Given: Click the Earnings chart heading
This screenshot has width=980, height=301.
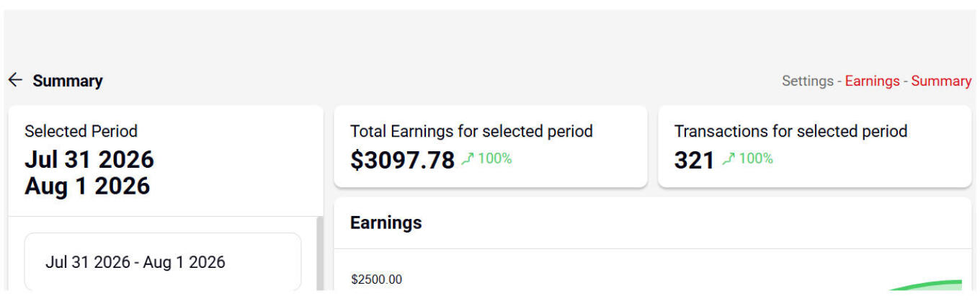Looking at the screenshot, I should [386, 223].
